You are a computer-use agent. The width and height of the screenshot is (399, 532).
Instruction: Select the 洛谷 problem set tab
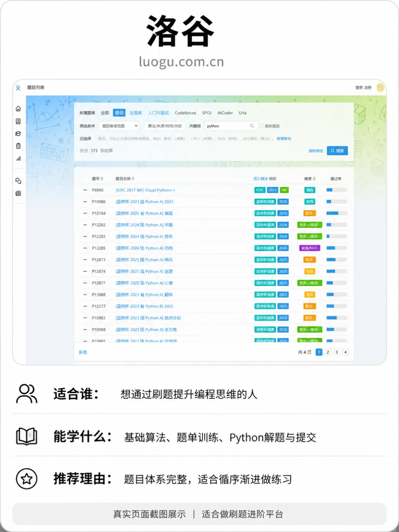point(119,113)
